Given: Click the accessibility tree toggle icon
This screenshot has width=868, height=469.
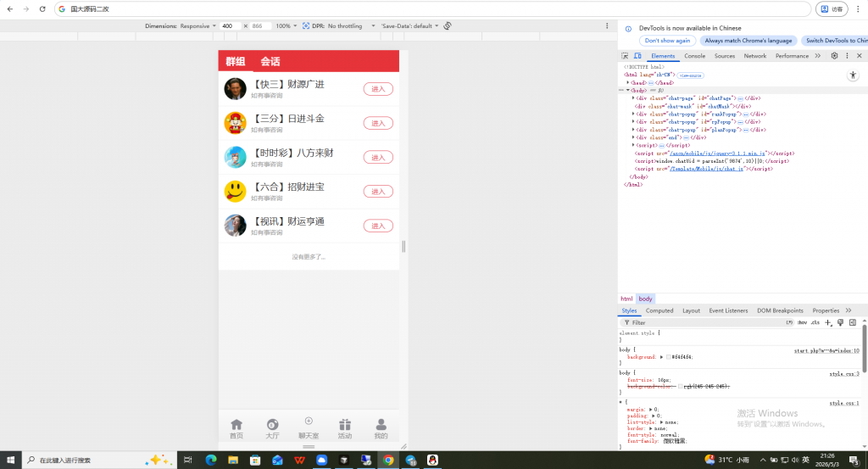Looking at the screenshot, I should [853, 75].
